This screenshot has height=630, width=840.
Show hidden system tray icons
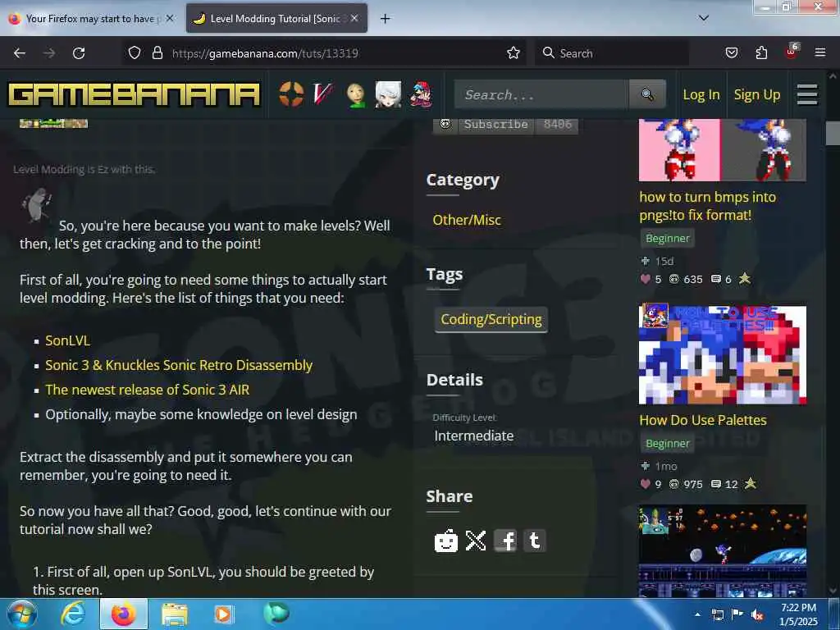697,614
